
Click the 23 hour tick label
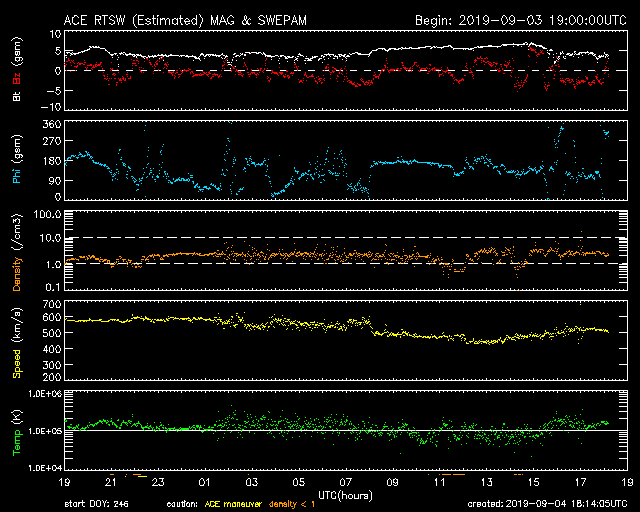(x=158, y=482)
